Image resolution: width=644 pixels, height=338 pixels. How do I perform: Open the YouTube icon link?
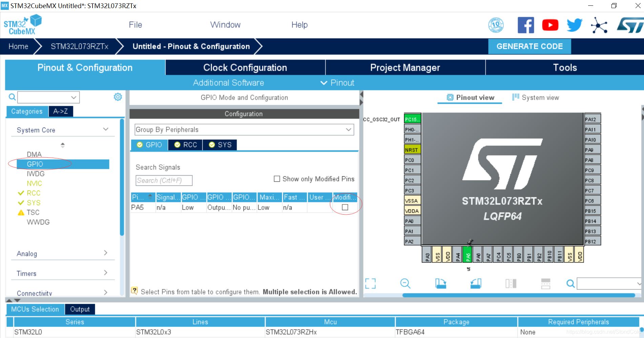550,25
